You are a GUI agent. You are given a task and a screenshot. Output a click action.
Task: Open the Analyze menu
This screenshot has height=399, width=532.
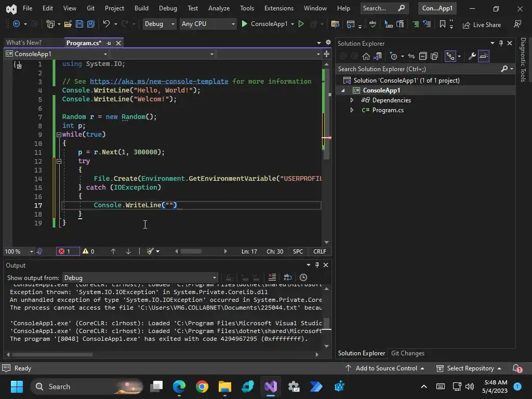[219, 8]
